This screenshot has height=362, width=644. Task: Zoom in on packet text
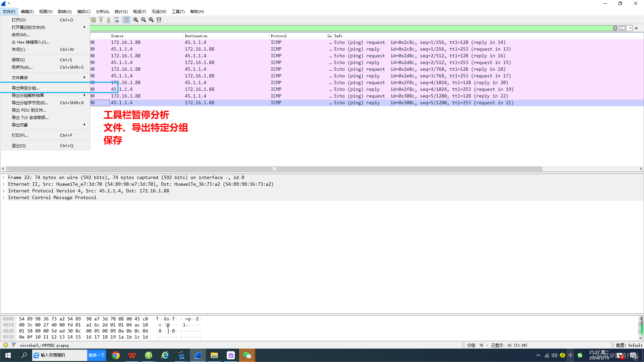(x=136, y=20)
